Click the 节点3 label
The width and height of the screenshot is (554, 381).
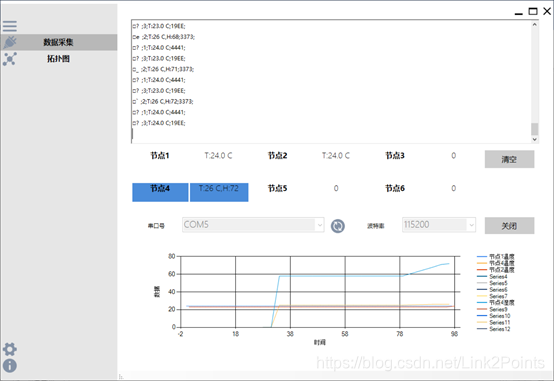click(x=395, y=156)
